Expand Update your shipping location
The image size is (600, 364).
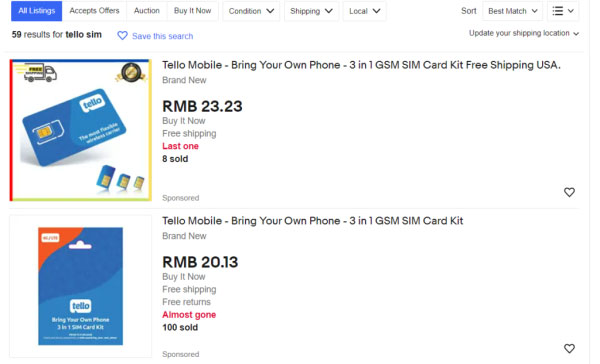[x=524, y=33]
